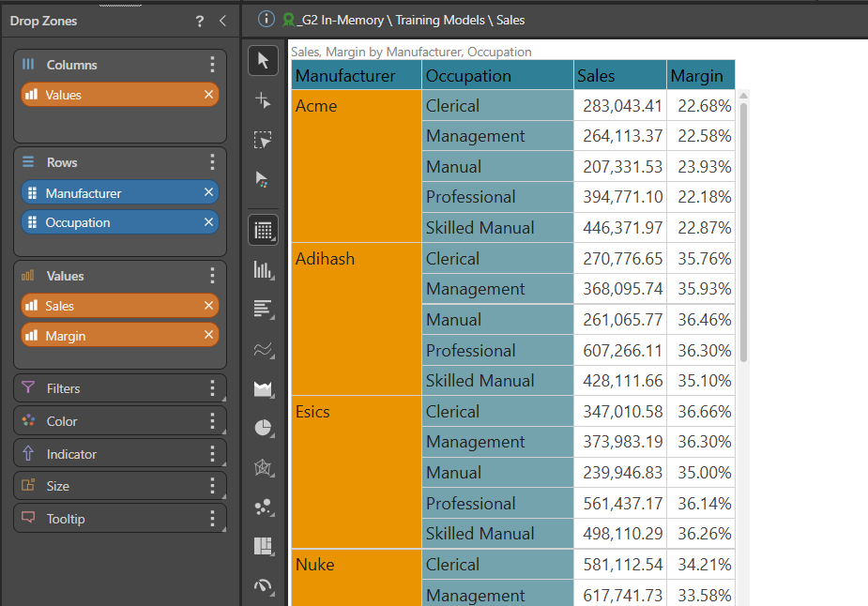Remove Occupation chip from Rows
Screen dimensions: 868x606
click(208, 222)
